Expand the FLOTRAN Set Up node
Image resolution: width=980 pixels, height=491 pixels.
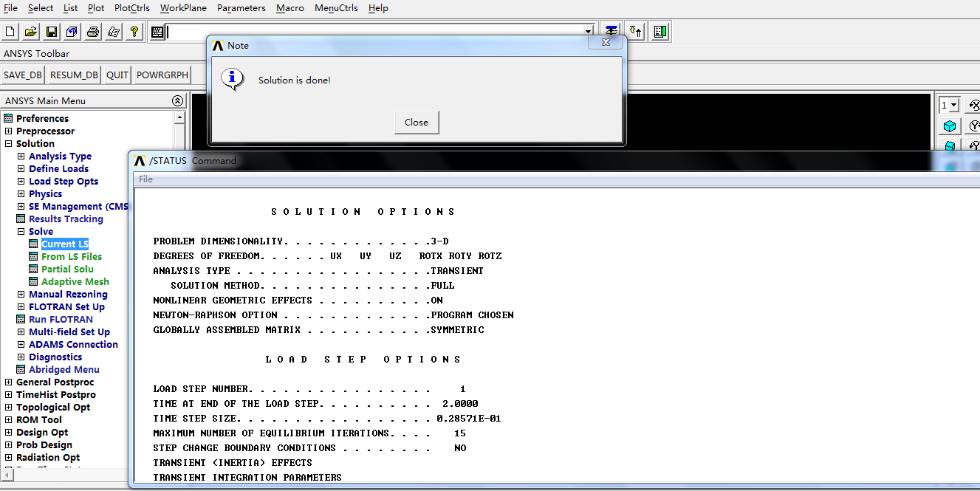[x=21, y=306]
